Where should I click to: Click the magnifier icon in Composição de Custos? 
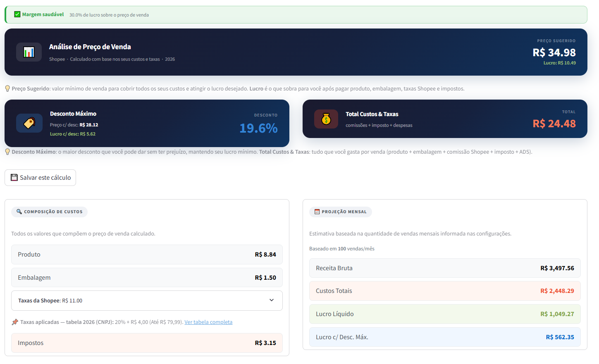[x=19, y=212]
